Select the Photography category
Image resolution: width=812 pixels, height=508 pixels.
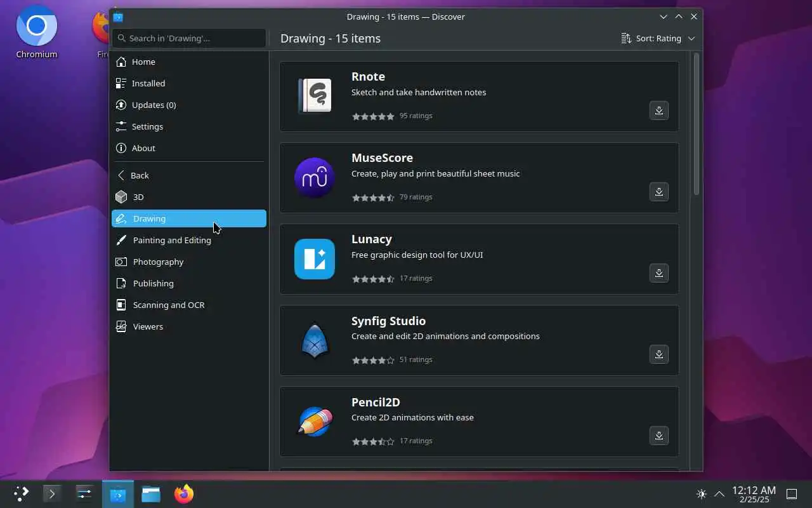pos(189,262)
